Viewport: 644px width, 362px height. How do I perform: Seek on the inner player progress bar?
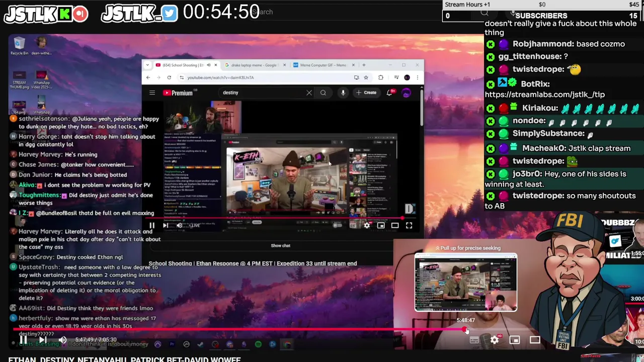(282, 218)
